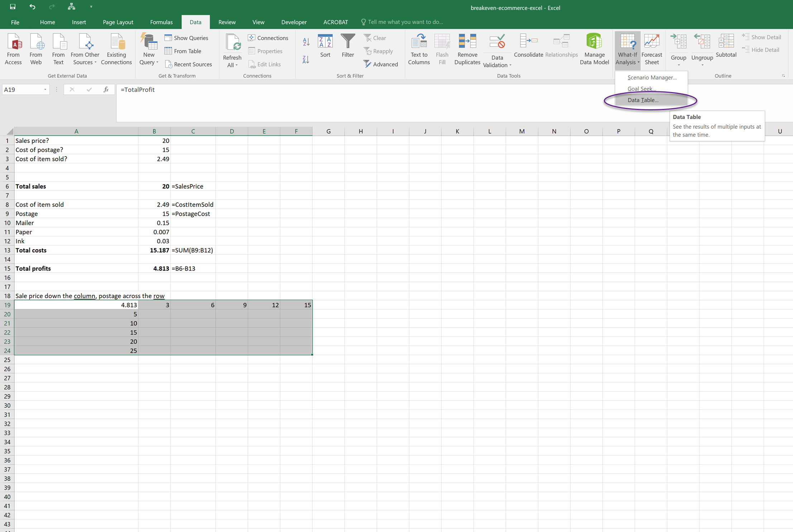Click the Insert Function fx button

106,90
